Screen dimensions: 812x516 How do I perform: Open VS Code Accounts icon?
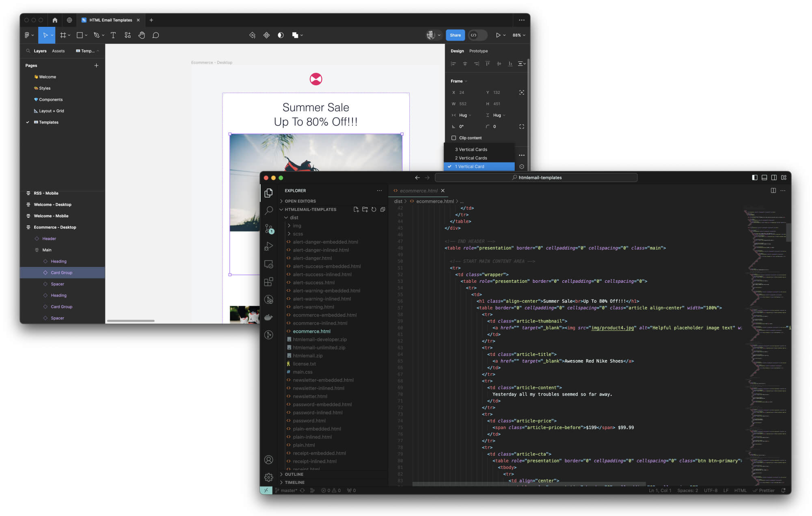[x=268, y=460]
